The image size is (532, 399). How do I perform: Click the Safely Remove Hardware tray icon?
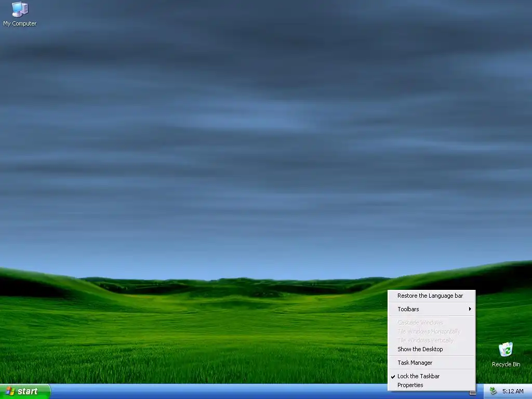click(x=493, y=391)
